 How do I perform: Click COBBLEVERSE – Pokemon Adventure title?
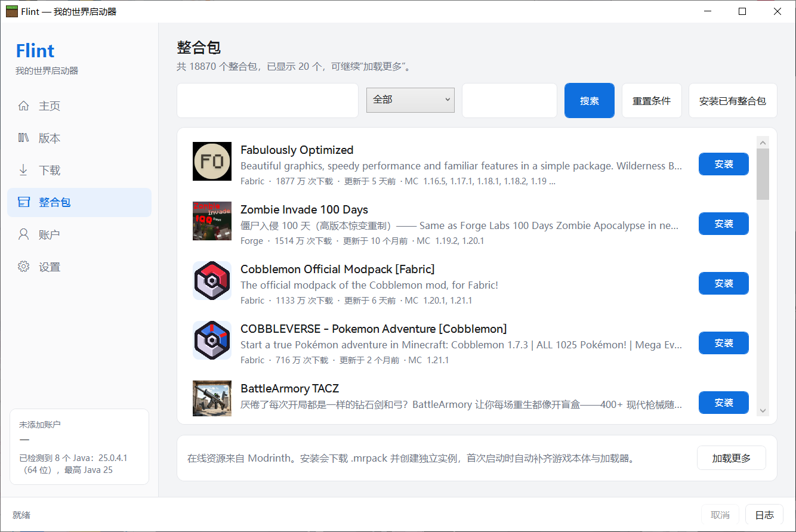point(374,329)
